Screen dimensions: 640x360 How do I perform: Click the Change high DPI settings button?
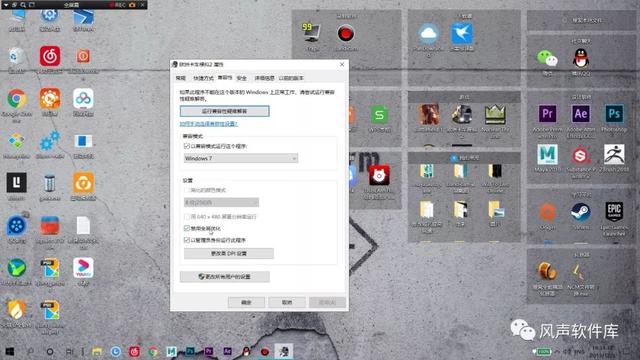click(229, 253)
